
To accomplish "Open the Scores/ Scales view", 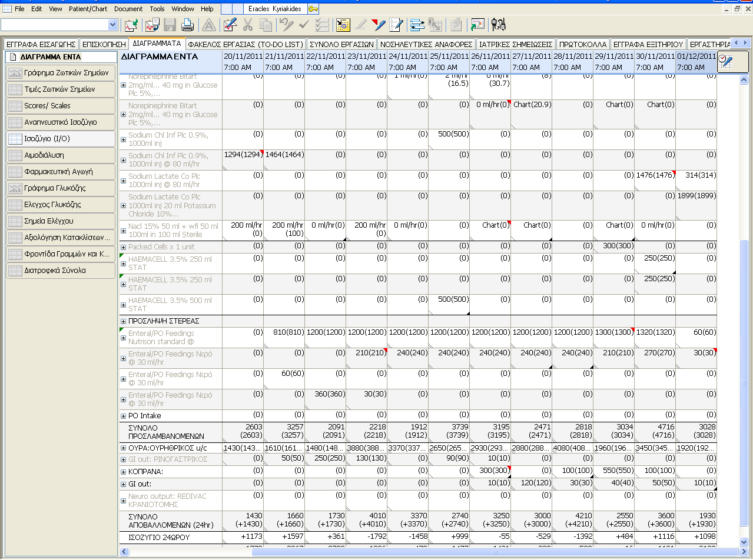I will pos(61,106).
